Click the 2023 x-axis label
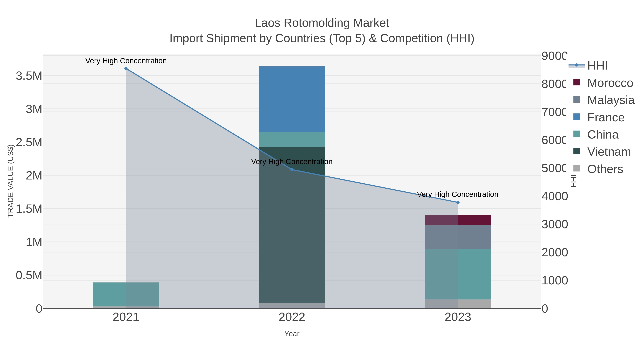Screen dimensions: 644x362 coord(458,317)
